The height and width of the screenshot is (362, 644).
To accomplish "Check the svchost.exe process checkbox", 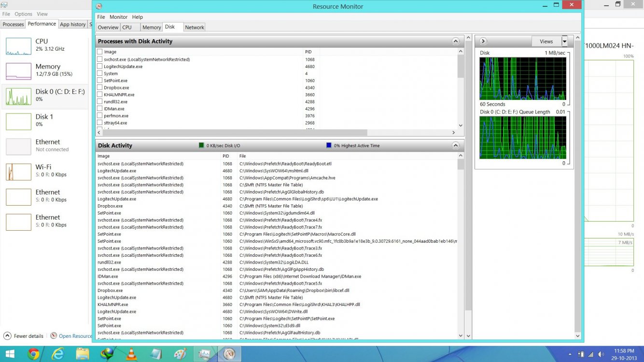I will (x=99, y=59).
